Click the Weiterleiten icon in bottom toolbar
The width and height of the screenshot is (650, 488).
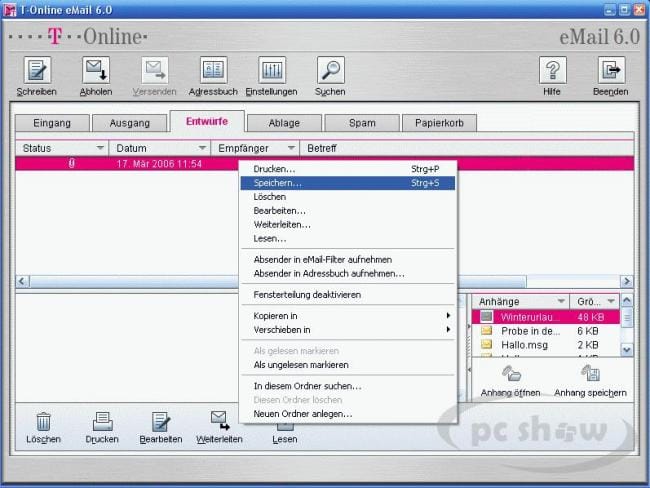coord(219,421)
